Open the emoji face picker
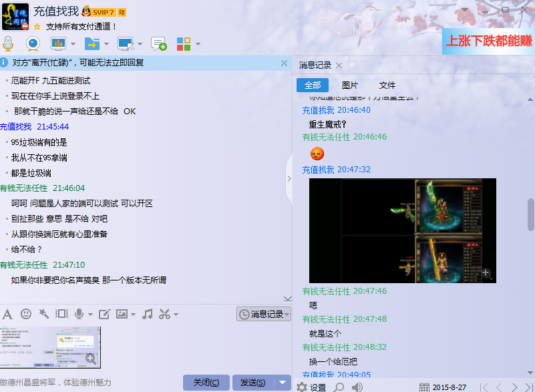This screenshot has width=535, height=392. point(26,314)
